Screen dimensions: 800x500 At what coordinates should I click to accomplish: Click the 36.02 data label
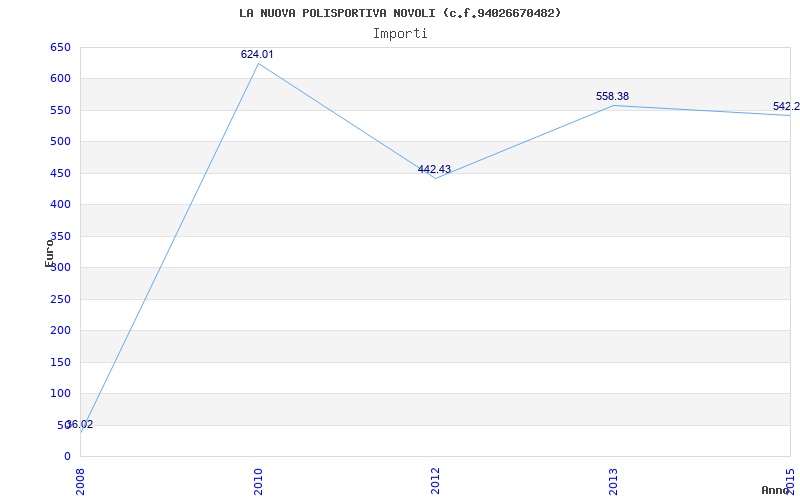pyautogui.click(x=80, y=424)
